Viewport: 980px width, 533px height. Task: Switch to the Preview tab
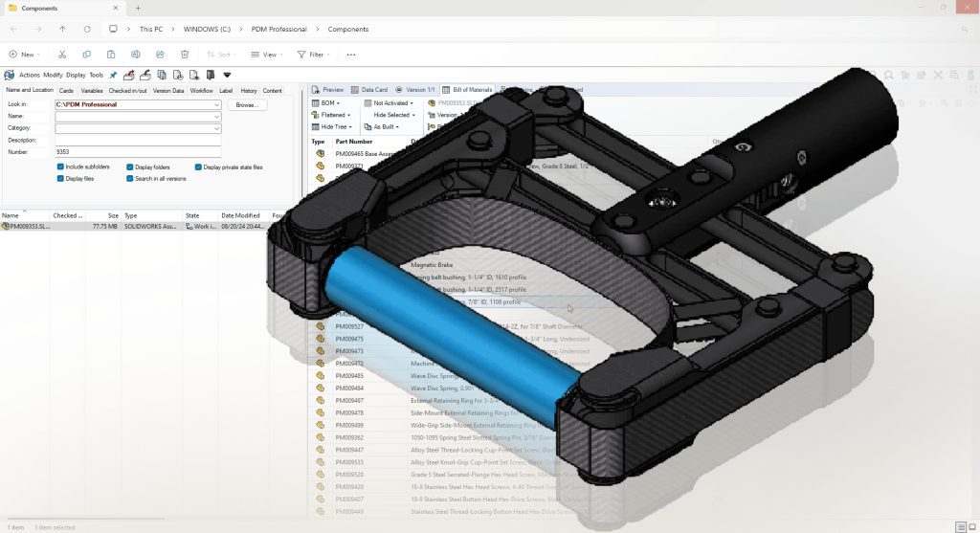pyautogui.click(x=328, y=89)
